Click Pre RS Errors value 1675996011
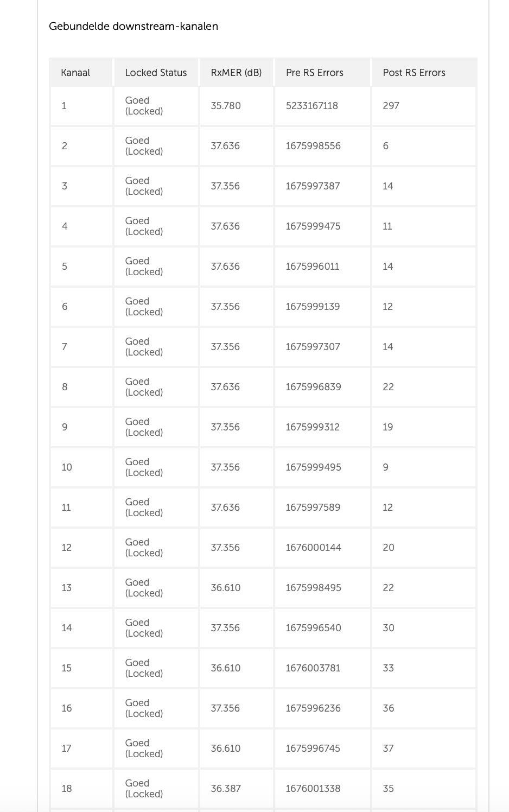 [x=313, y=267]
